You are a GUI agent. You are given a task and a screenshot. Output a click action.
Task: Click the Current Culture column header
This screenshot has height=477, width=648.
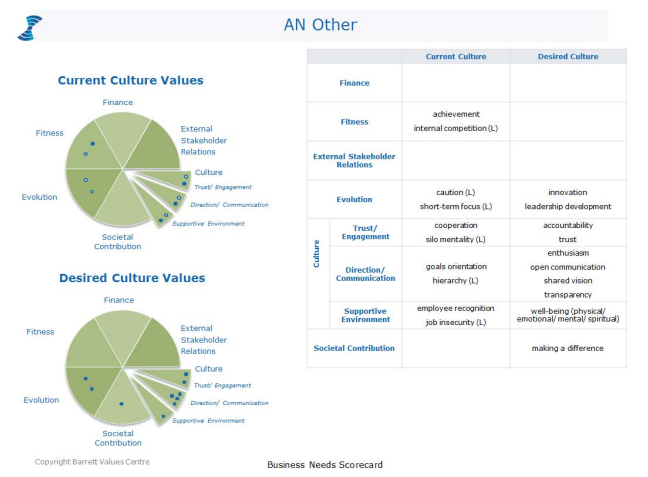point(455,57)
